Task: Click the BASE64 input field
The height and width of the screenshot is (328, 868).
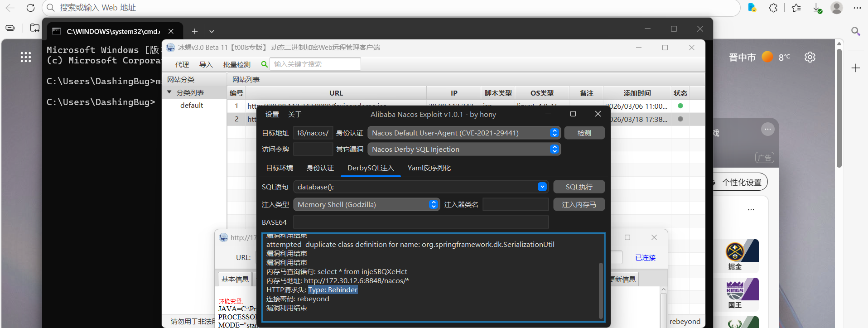Action: tap(420, 222)
